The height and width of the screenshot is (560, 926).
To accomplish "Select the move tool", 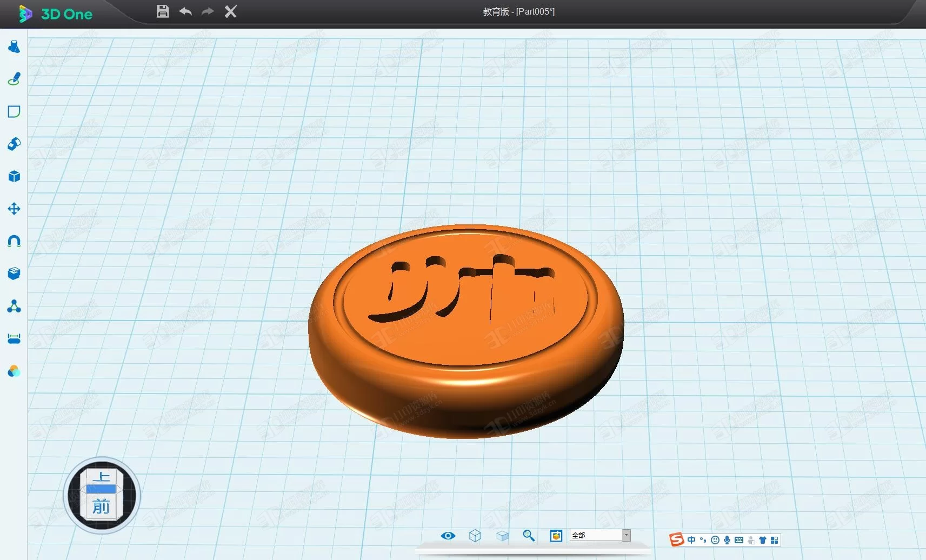I will [14, 209].
